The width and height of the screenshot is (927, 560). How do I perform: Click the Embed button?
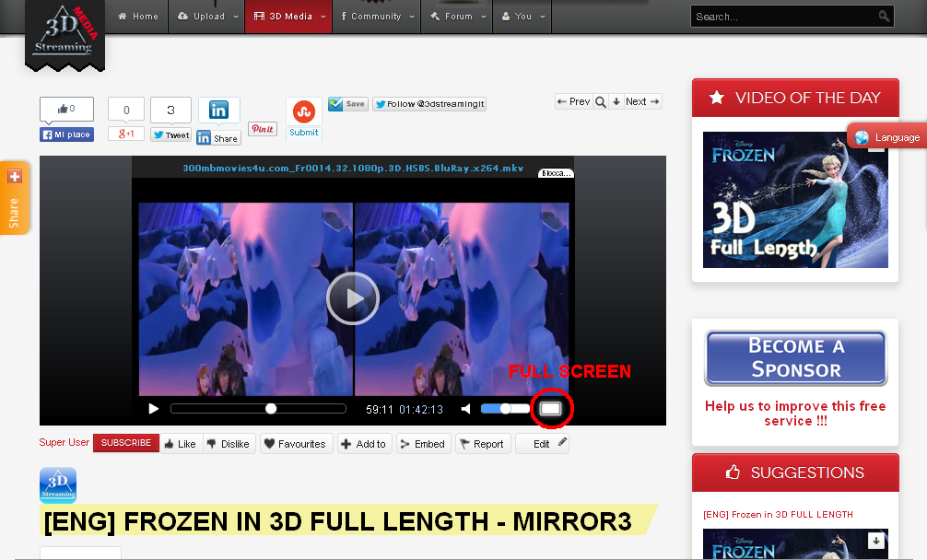[423, 444]
